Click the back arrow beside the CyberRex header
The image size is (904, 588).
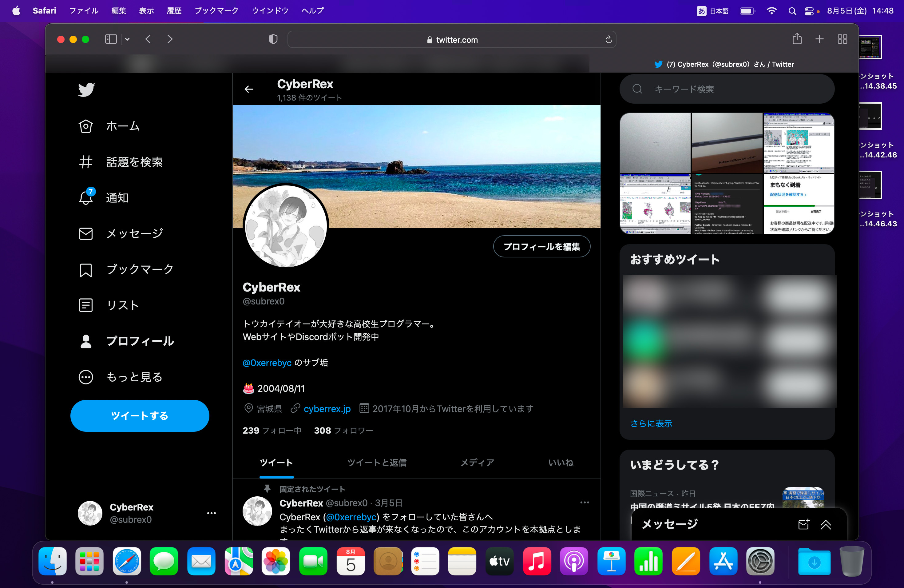[249, 89]
